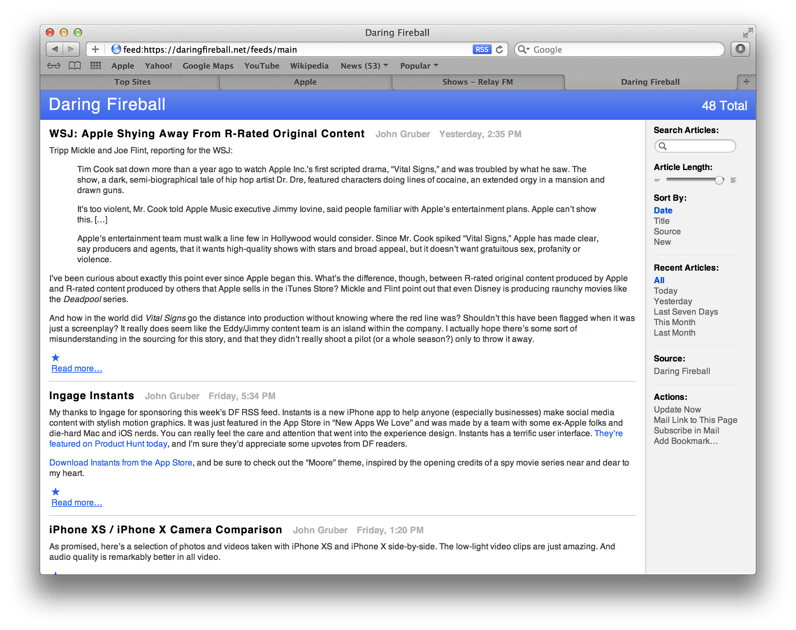This screenshot has width=796, height=630.
Task: Sort articles by Date
Action: coord(663,210)
